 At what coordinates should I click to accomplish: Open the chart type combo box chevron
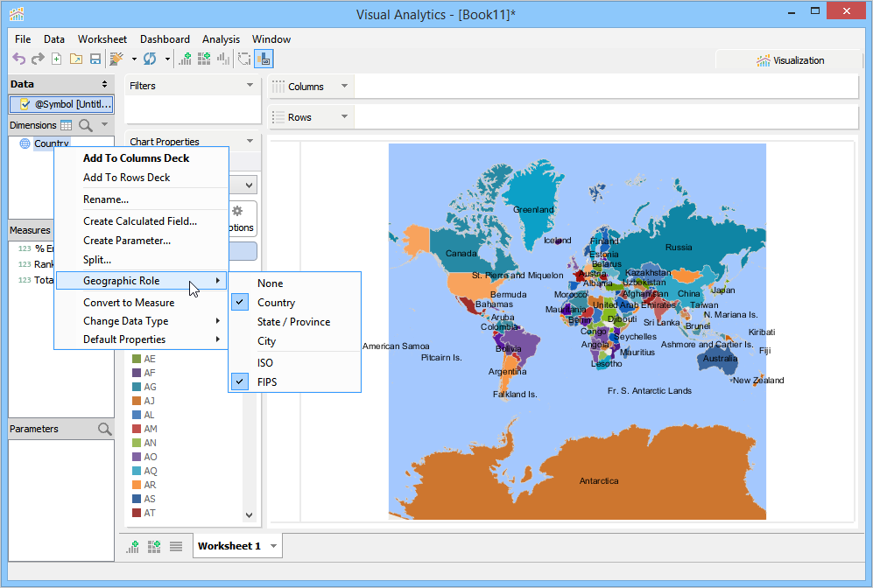pyautogui.click(x=249, y=185)
